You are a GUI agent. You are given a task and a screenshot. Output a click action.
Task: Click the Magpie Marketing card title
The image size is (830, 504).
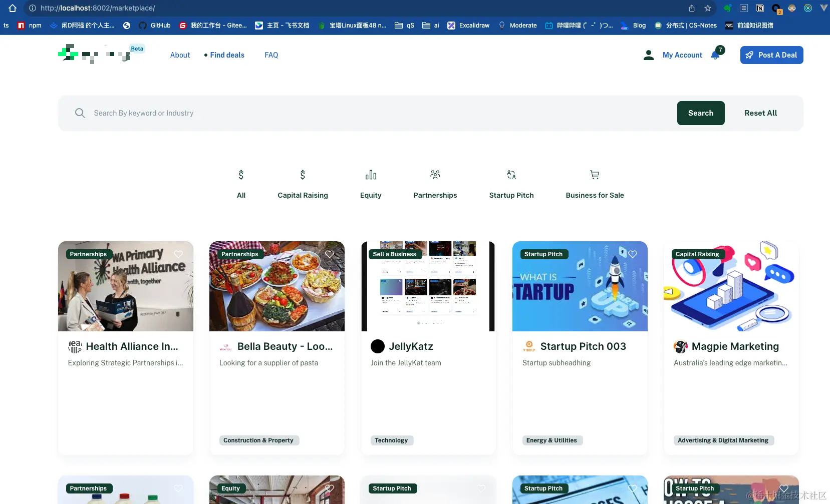(x=735, y=346)
